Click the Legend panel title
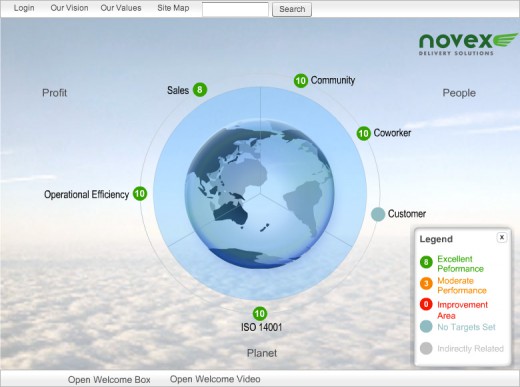Image resolution: width=520 pixels, height=387 pixels. [x=436, y=239]
